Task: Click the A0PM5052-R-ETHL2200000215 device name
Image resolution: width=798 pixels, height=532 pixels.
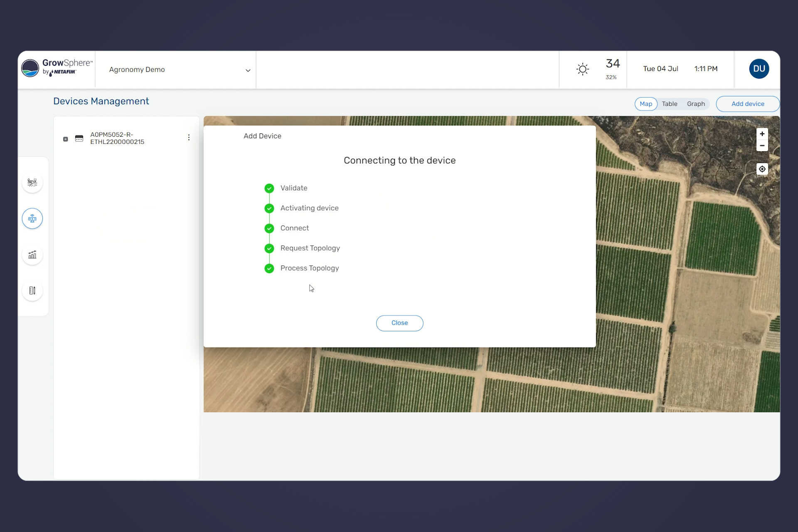Action: click(117, 138)
